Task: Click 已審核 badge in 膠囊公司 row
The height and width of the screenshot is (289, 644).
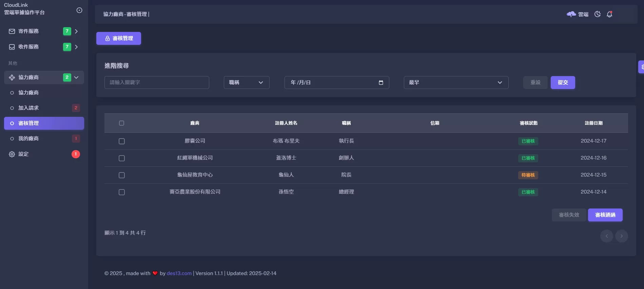Action: click(x=528, y=141)
